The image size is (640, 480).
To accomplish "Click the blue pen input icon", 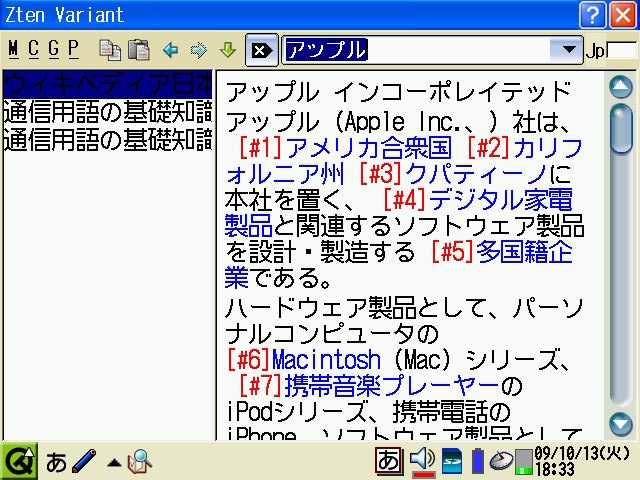I will tap(84, 461).
